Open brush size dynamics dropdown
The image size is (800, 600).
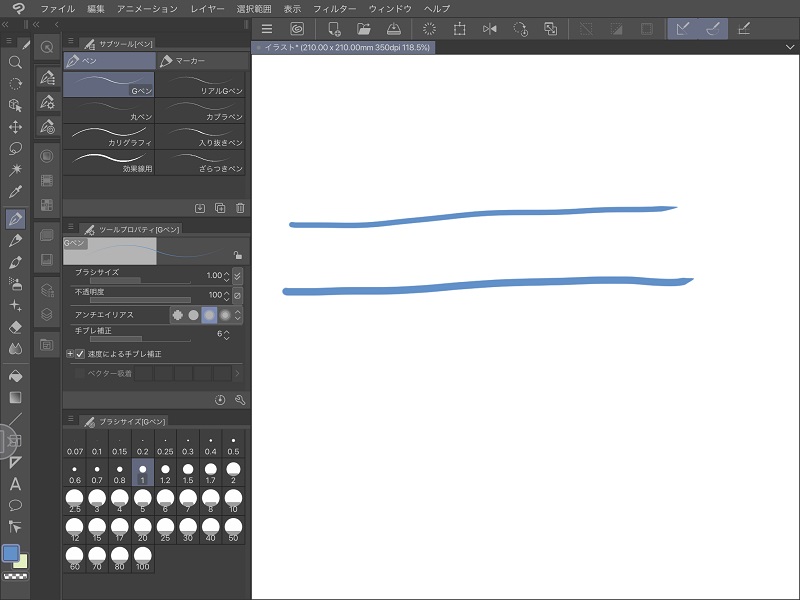click(x=237, y=276)
